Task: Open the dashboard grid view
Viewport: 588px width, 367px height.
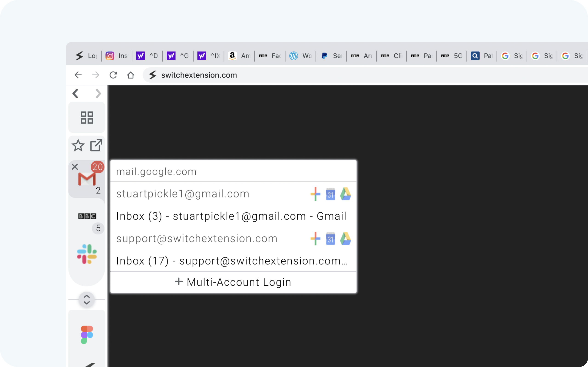Action: click(87, 117)
